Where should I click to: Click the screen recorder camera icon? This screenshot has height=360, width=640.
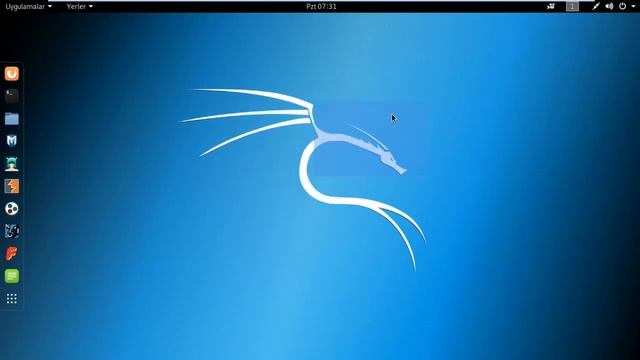(551, 6)
